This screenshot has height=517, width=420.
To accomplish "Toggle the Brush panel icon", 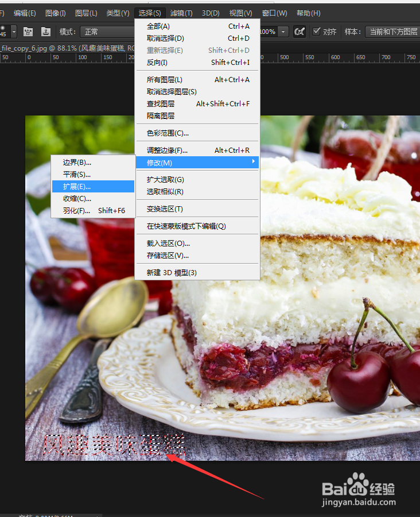I will click(28, 32).
